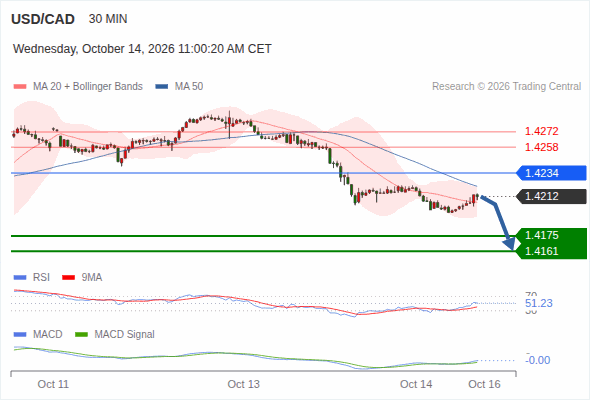Image resolution: width=590 pixels, height=400 pixels.
Task: Click the Oct 14 date axis label
Action: [416, 384]
